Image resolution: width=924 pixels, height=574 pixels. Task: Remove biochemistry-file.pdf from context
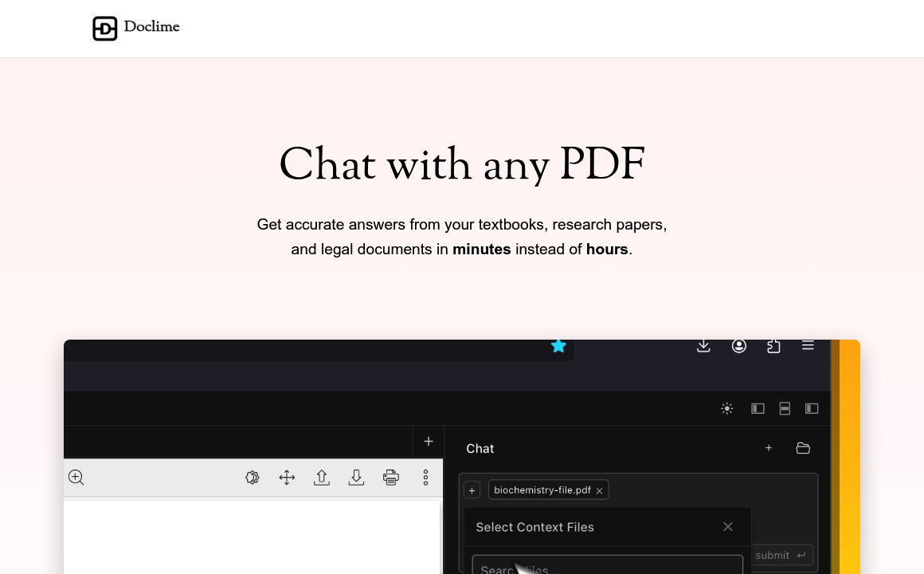[x=599, y=490]
